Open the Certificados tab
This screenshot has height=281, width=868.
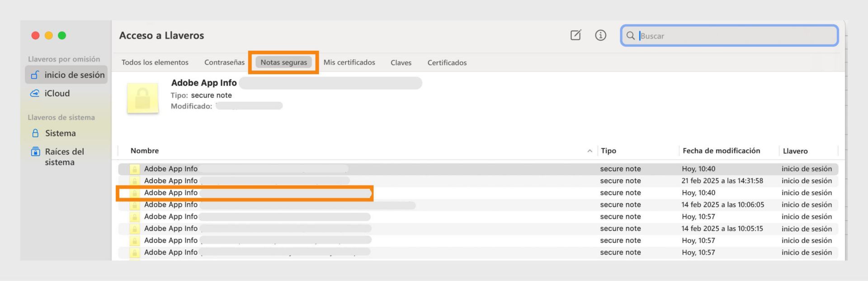click(x=447, y=62)
